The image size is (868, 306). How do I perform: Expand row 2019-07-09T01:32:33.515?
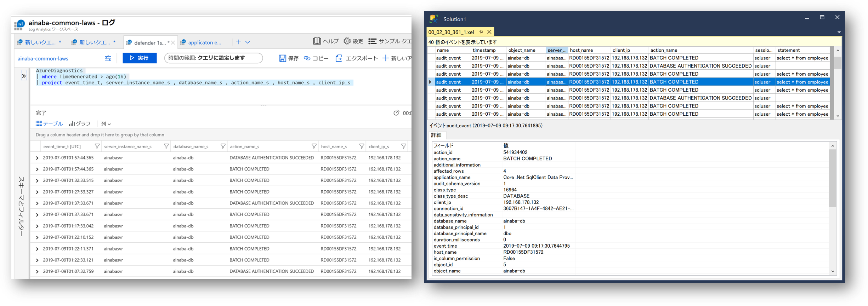[x=37, y=181]
